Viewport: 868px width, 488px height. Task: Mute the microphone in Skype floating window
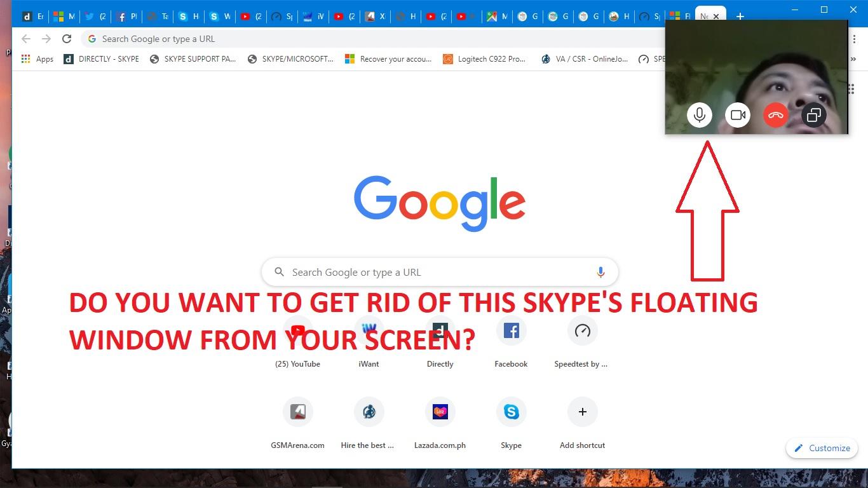(x=699, y=115)
